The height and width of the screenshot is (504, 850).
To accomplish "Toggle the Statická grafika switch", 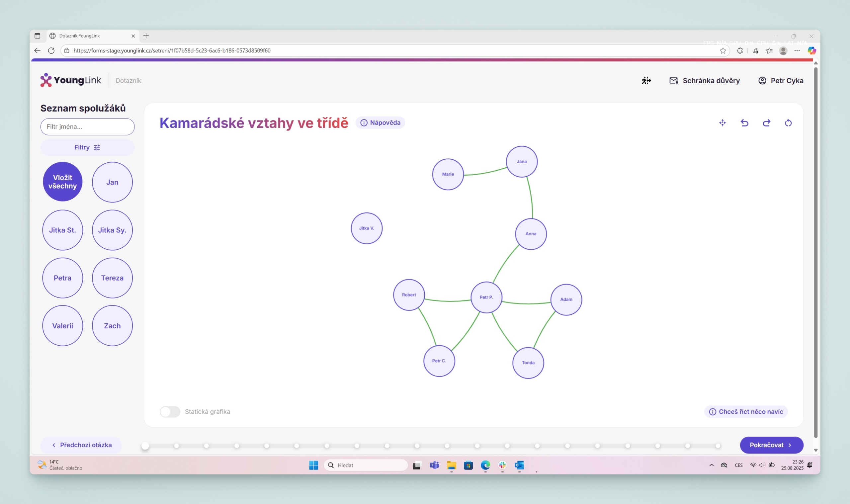I will [170, 412].
